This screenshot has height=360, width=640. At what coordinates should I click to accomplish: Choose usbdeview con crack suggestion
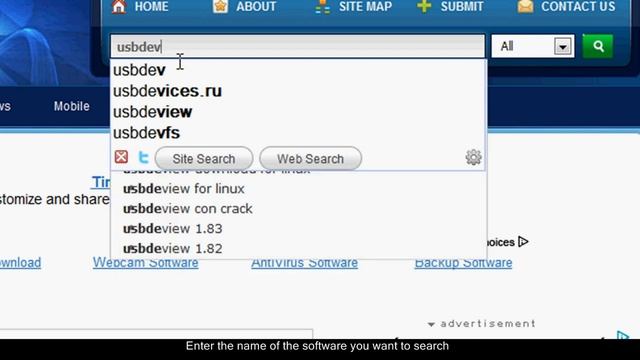click(187, 209)
